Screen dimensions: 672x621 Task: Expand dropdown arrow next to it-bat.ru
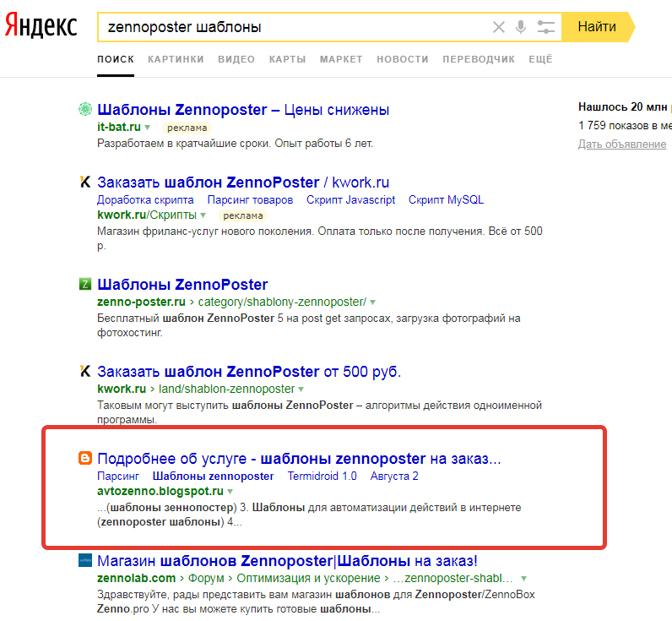click(148, 128)
